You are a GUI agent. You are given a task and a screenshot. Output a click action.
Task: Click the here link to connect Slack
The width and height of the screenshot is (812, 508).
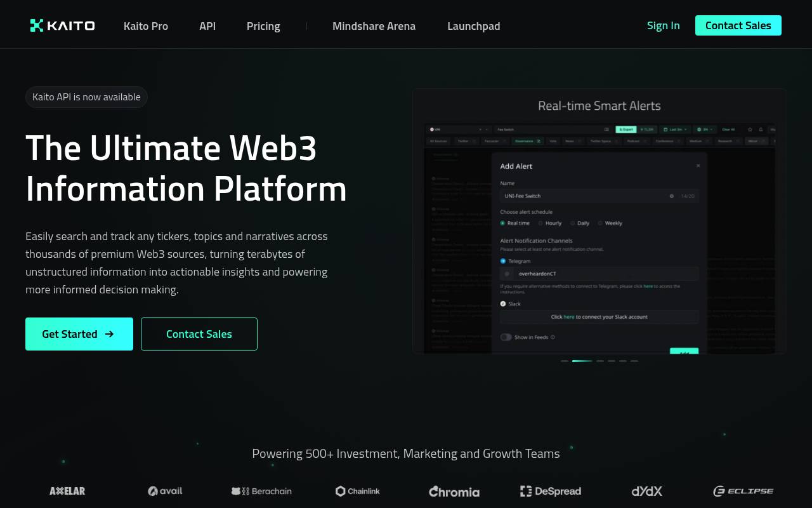pos(569,317)
